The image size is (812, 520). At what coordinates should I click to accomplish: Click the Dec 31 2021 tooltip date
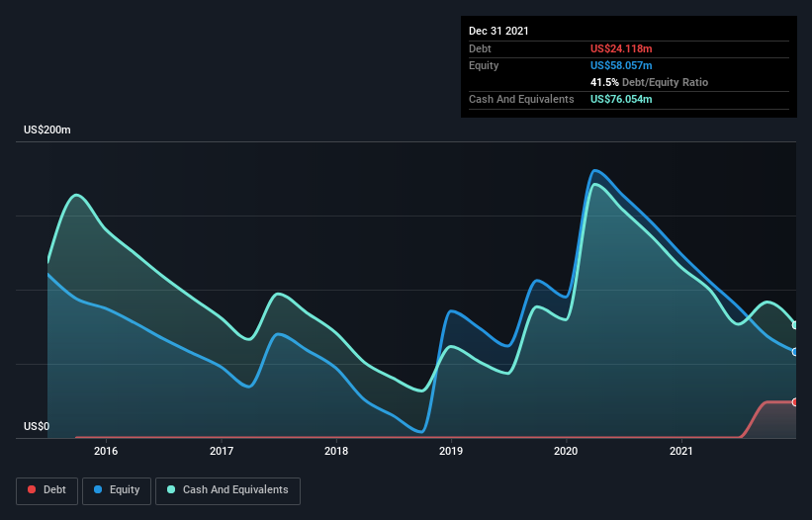(x=498, y=31)
